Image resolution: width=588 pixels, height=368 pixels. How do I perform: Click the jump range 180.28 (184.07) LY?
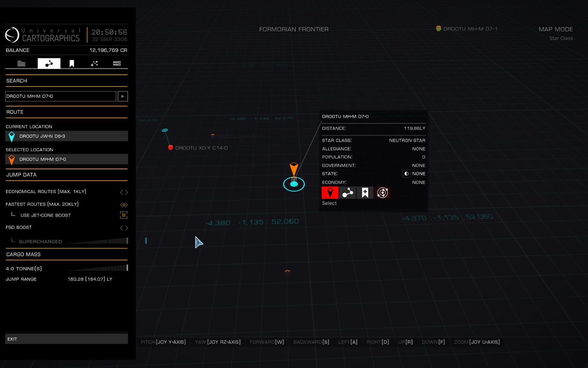click(x=90, y=279)
